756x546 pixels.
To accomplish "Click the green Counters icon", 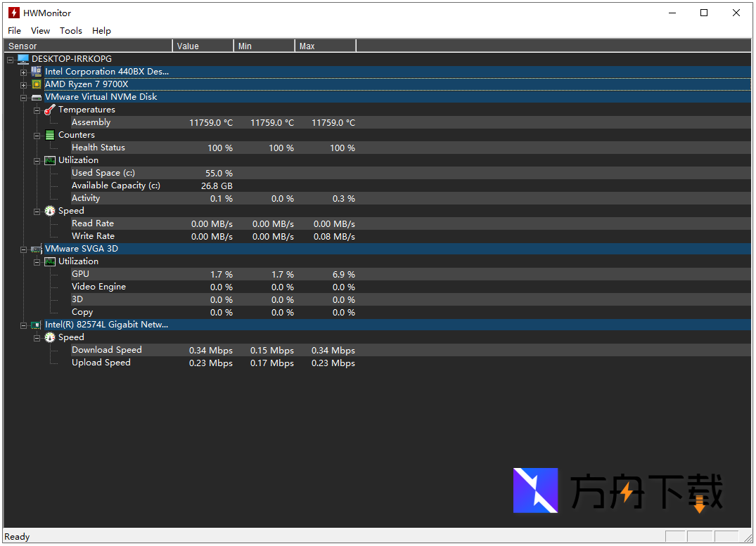I will click(x=49, y=135).
